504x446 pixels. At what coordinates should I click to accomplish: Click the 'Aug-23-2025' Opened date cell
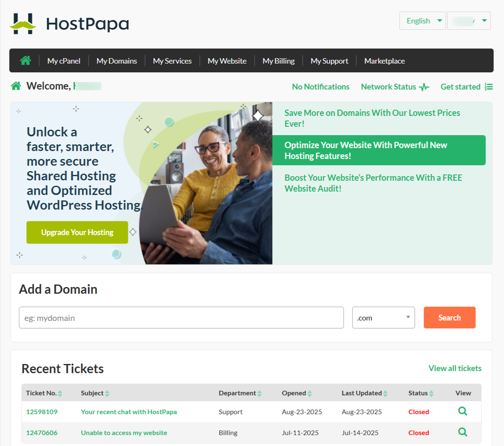tap(302, 412)
